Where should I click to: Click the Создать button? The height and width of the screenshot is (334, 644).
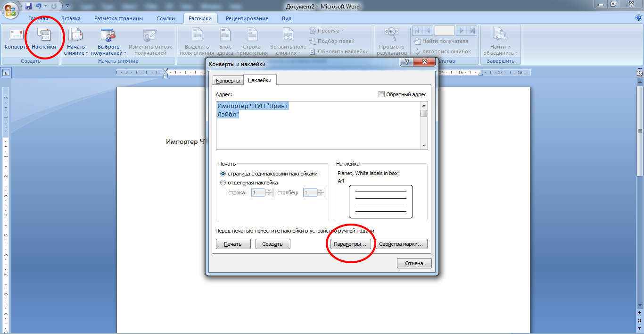(x=272, y=244)
